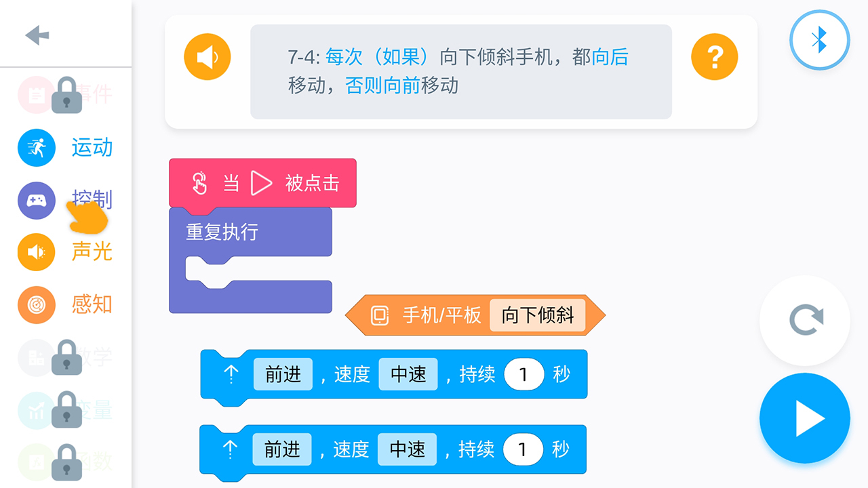Open the 声光 sound and light category
The image size is (868, 488).
[x=37, y=252]
